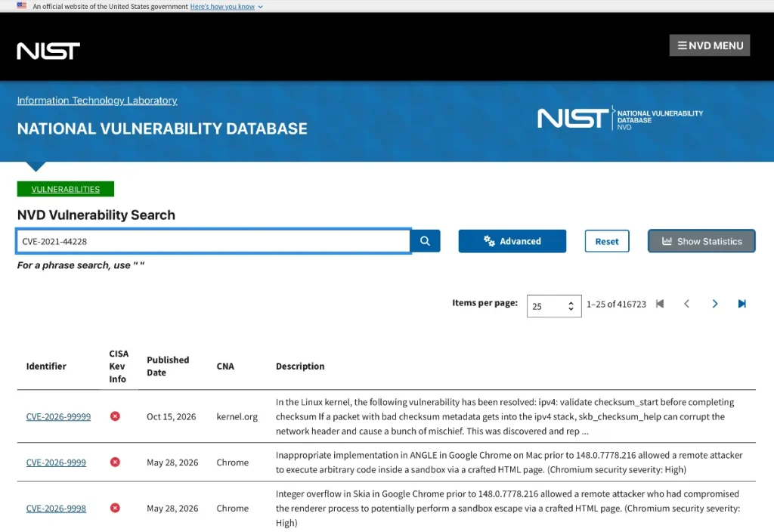Click the magnifying glass search button
774x532 pixels.
coord(425,241)
